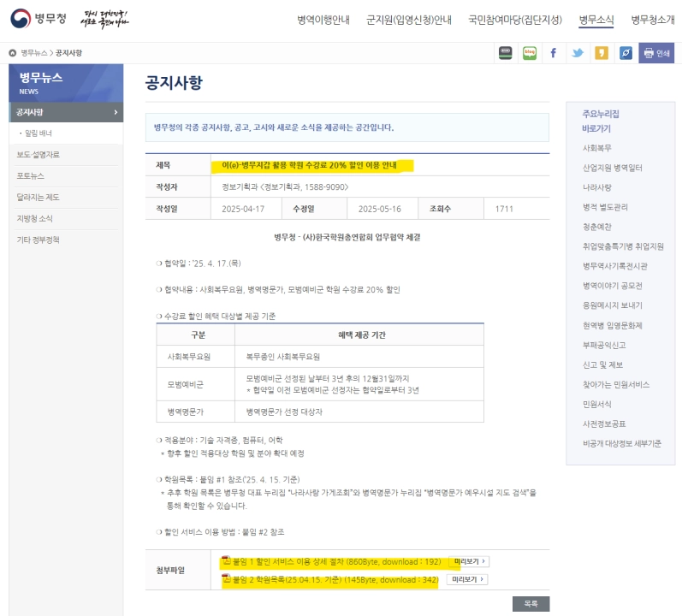Click the 수정일 value 2025-05-16
Viewport: 682px width, 616px height.
click(379, 209)
